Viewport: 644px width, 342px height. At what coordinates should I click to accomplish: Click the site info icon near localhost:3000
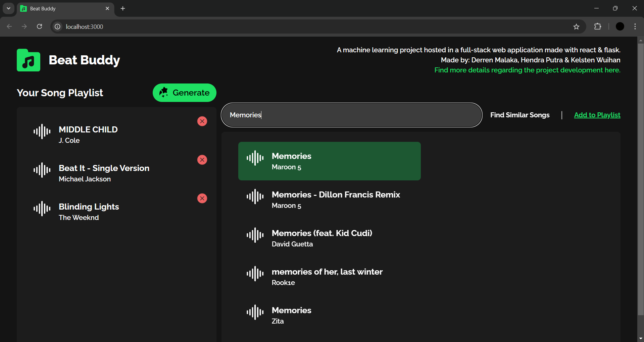[x=57, y=26]
